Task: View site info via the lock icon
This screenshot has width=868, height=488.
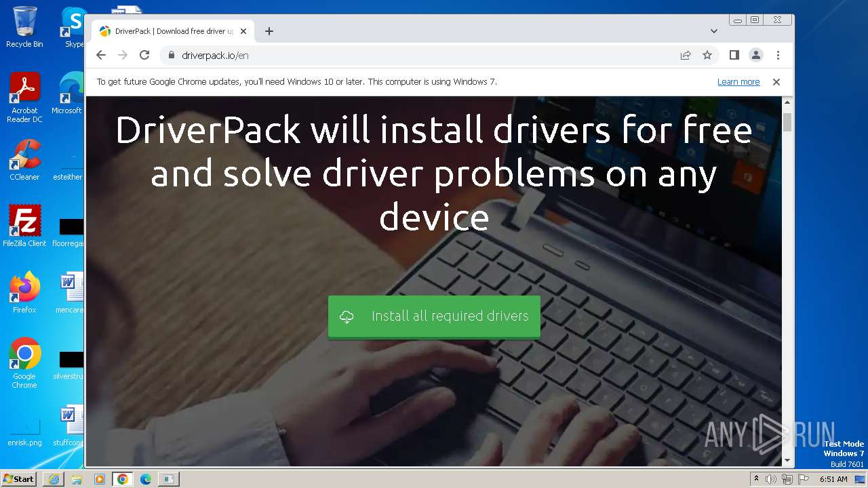Action: [x=171, y=56]
